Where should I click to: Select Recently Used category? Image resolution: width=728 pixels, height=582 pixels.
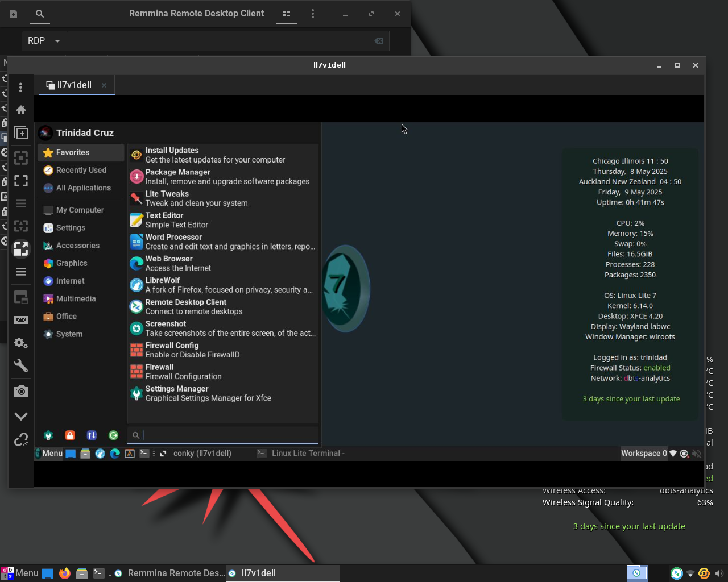pos(81,170)
